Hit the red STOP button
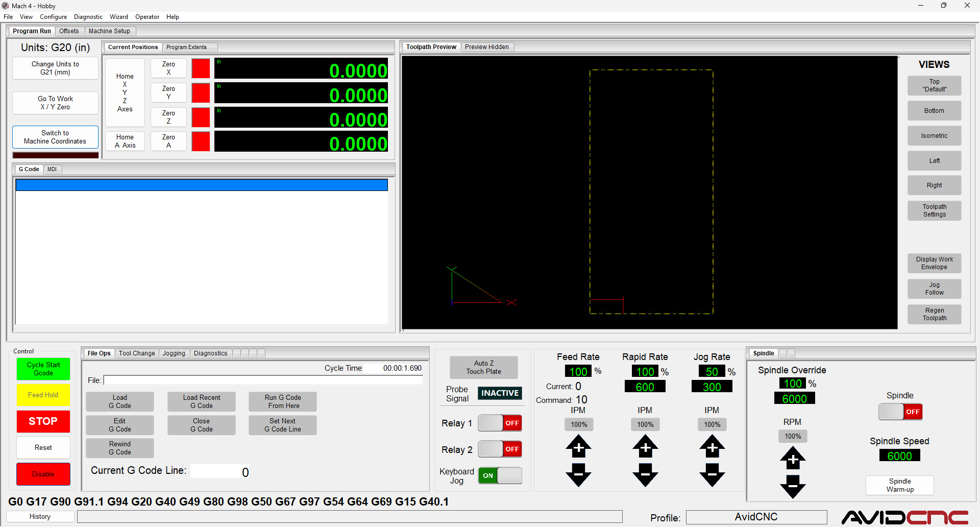Viewport: 980px width, 527px height. (x=43, y=421)
